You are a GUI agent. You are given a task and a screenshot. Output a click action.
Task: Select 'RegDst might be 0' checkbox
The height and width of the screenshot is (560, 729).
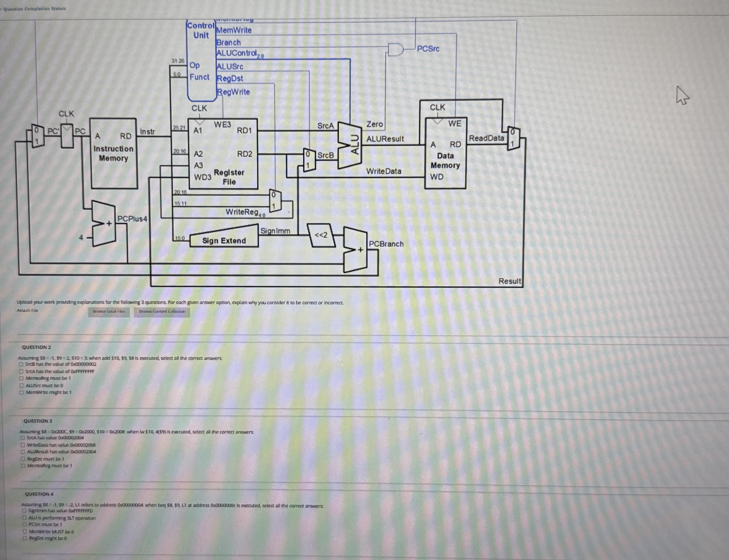pos(25,538)
